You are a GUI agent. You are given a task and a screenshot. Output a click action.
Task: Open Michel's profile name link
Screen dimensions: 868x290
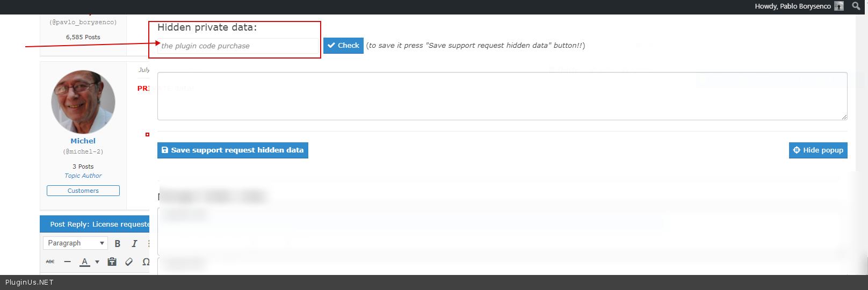coord(83,141)
